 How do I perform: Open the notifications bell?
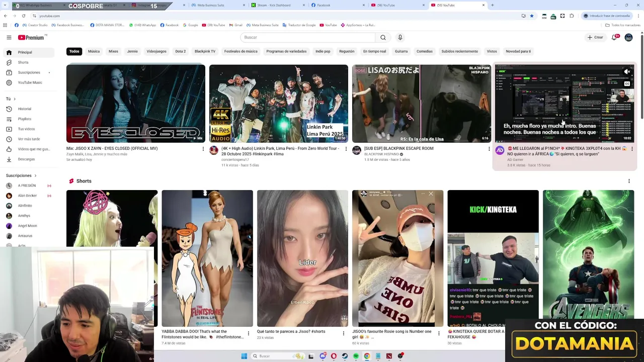614,37
